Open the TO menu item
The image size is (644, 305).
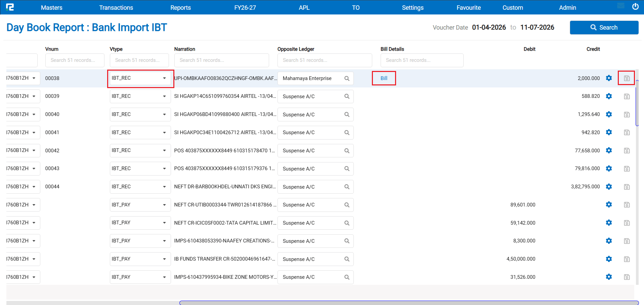[356, 7]
